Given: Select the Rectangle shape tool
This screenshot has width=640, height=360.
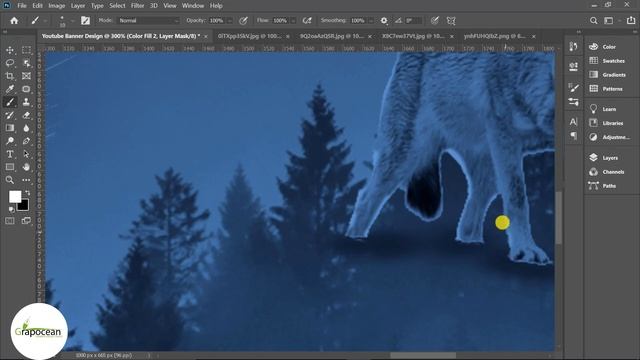Looking at the screenshot, I should pyautogui.click(x=10, y=167).
